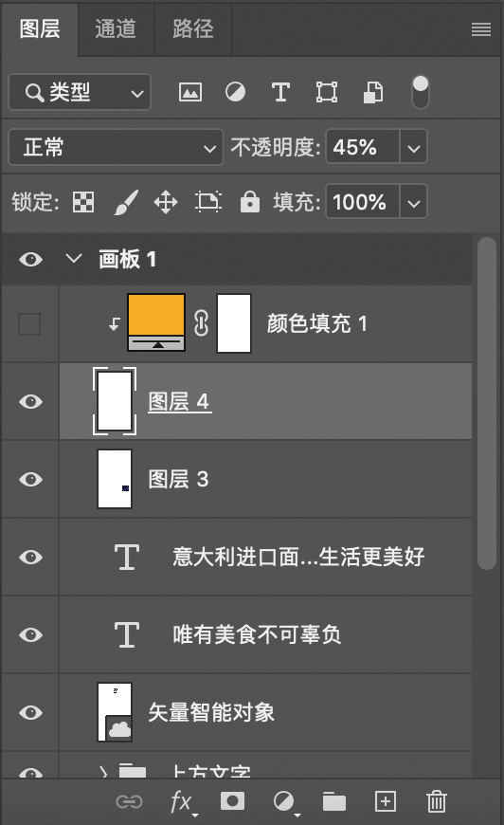The image size is (504, 825).
Task: Toggle the layer filtering switch
Action: pyautogui.click(x=420, y=93)
